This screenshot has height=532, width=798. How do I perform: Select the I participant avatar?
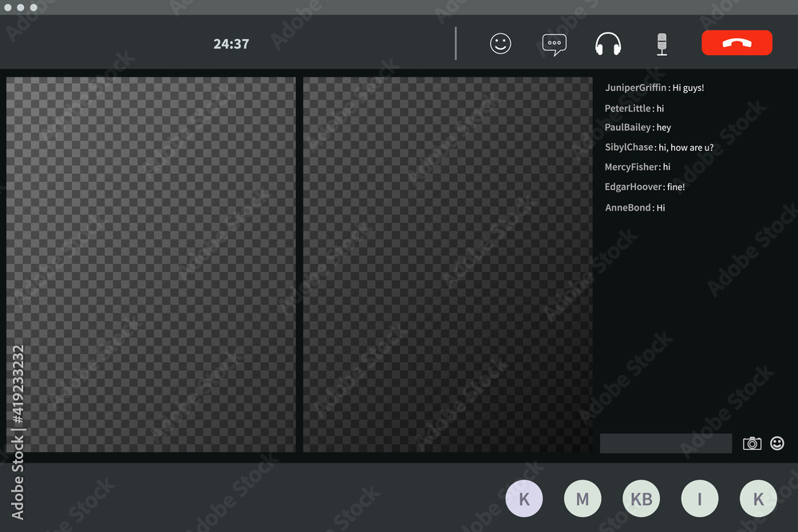click(700, 499)
